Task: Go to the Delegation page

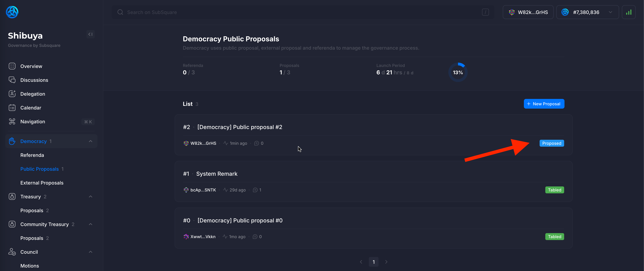Action: (x=32, y=94)
